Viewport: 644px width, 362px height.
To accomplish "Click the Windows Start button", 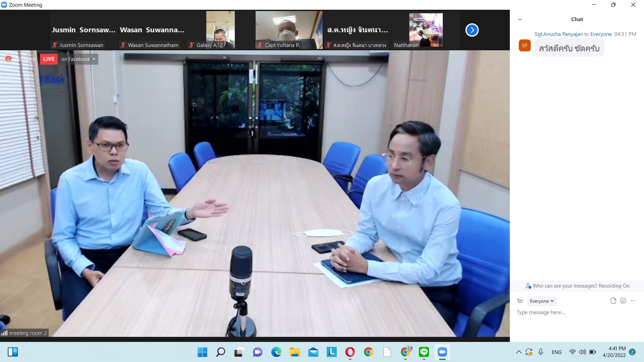I will [x=202, y=352].
